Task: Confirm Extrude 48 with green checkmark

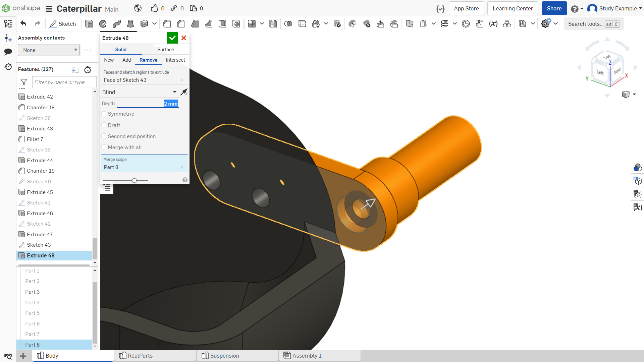Action: [x=172, y=38]
